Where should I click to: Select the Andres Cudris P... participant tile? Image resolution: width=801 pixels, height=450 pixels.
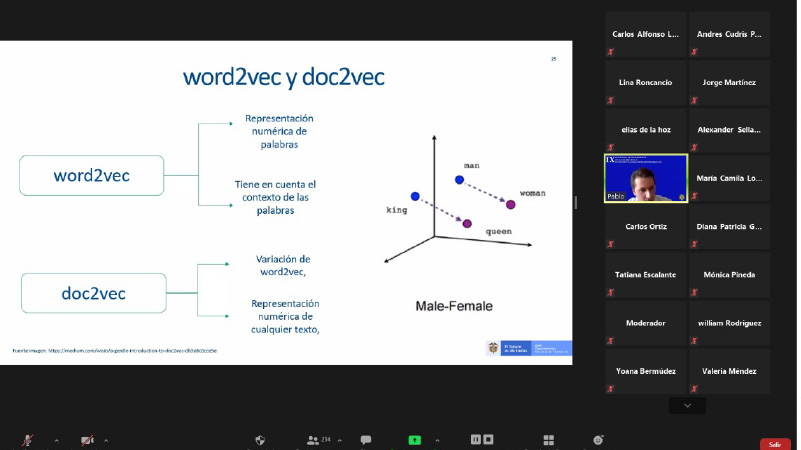coord(729,34)
